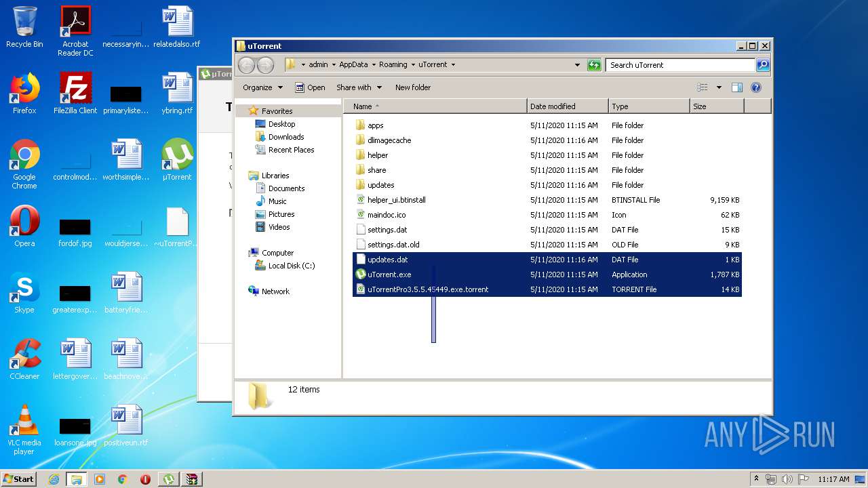Open Skype desktop shortcut

click(24, 293)
